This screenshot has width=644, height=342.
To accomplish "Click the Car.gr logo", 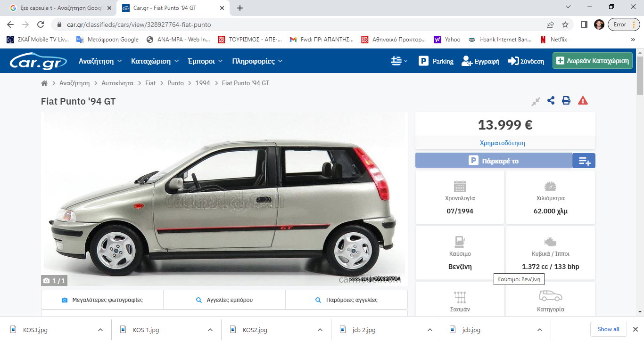I will tap(38, 60).
